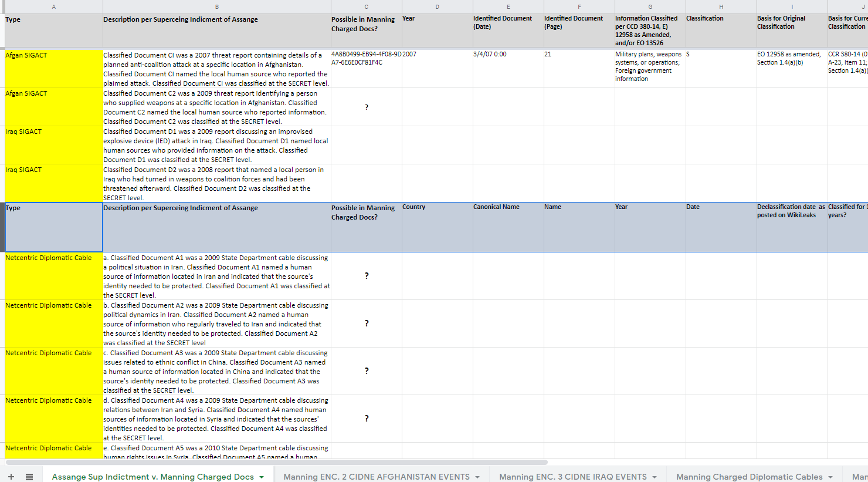Click the 'Name' header cell in the blue row
Screen dimensions: 868x482
click(579, 227)
